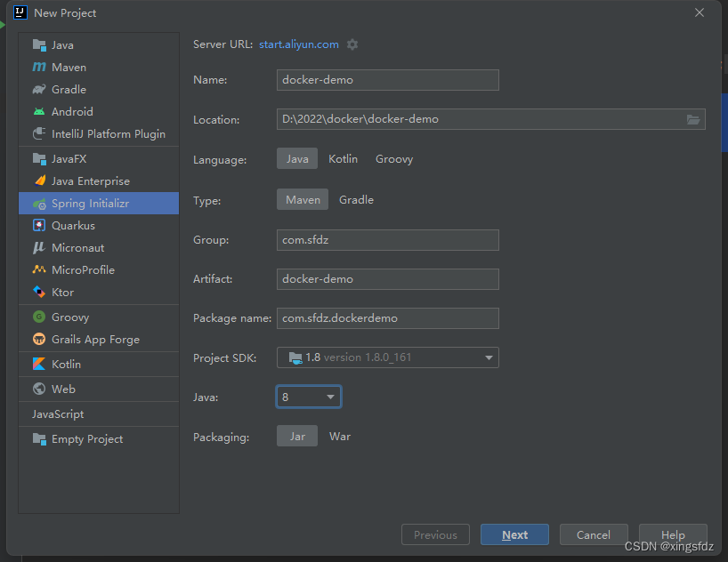
Task: Click the Cancel button
Action: pyautogui.click(x=594, y=534)
